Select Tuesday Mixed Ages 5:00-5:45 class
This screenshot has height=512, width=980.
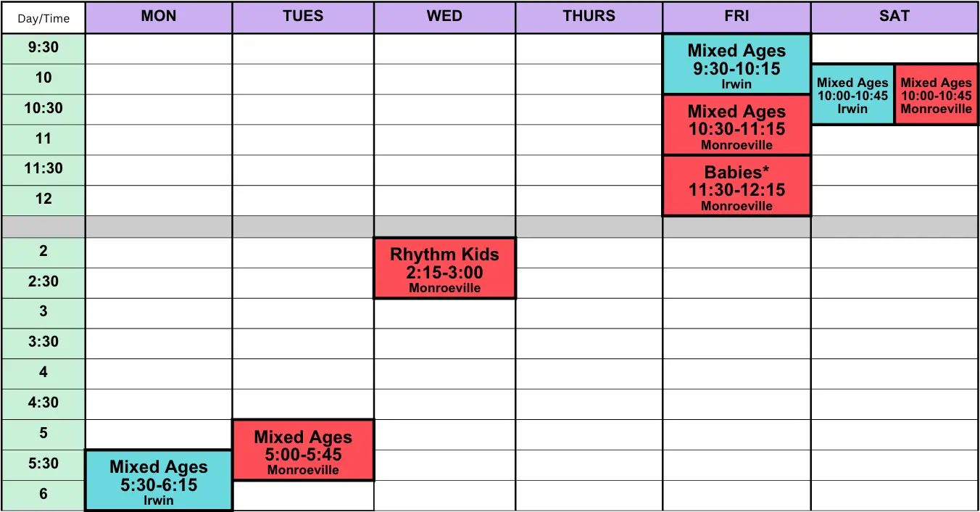click(x=303, y=450)
